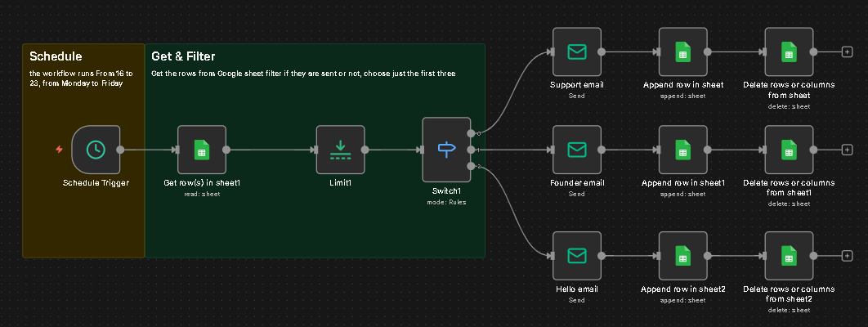Click plus button after bottom Delete rows node
The image size is (868, 327).
click(847, 256)
